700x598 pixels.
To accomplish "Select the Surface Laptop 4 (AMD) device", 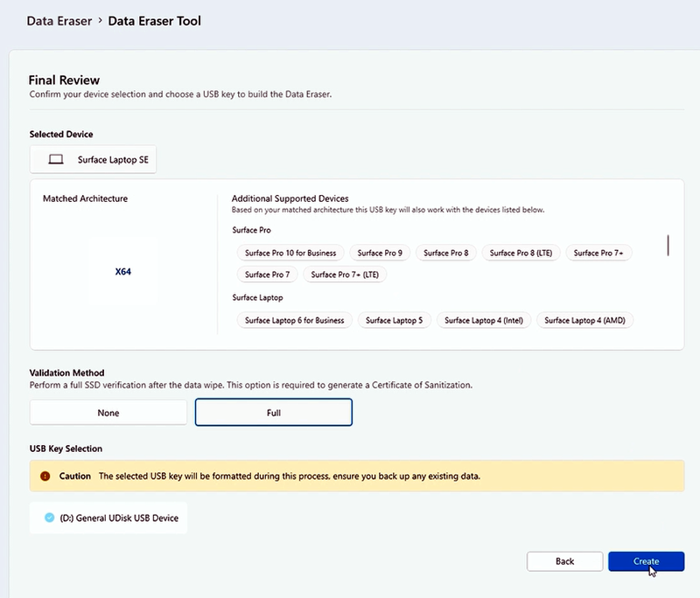I will 584,320.
